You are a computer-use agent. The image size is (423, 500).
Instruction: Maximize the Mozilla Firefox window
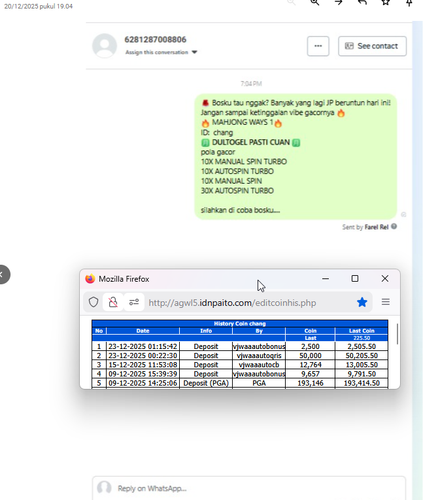click(355, 278)
